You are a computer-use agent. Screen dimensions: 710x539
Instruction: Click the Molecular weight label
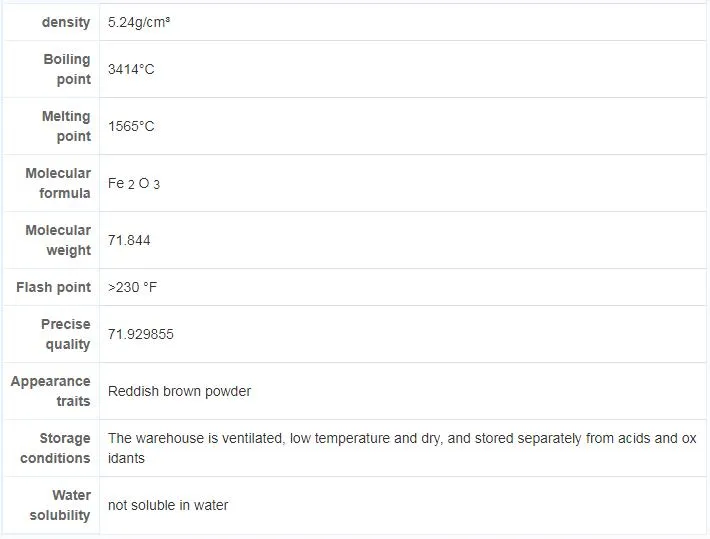[x=58, y=240]
